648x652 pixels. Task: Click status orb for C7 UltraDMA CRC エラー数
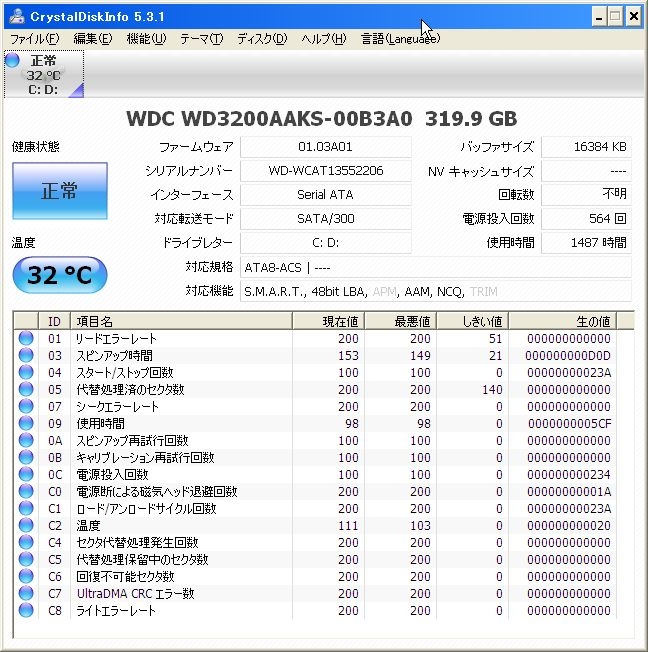point(26,594)
